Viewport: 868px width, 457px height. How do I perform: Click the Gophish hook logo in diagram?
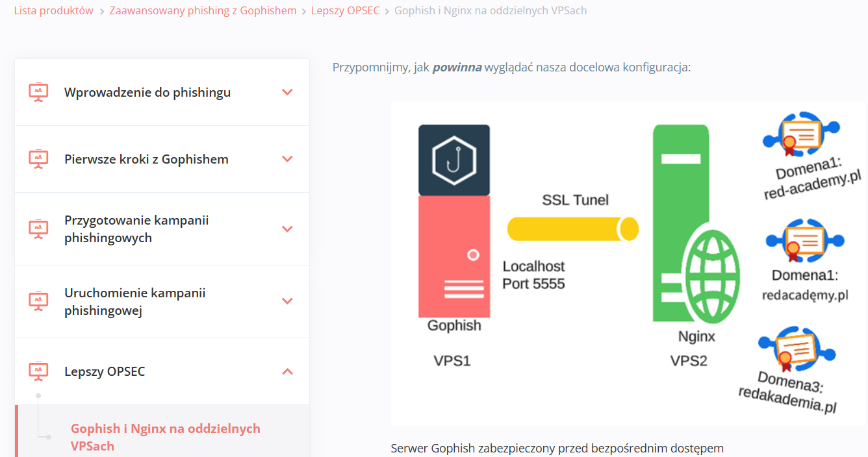click(x=454, y=160)
